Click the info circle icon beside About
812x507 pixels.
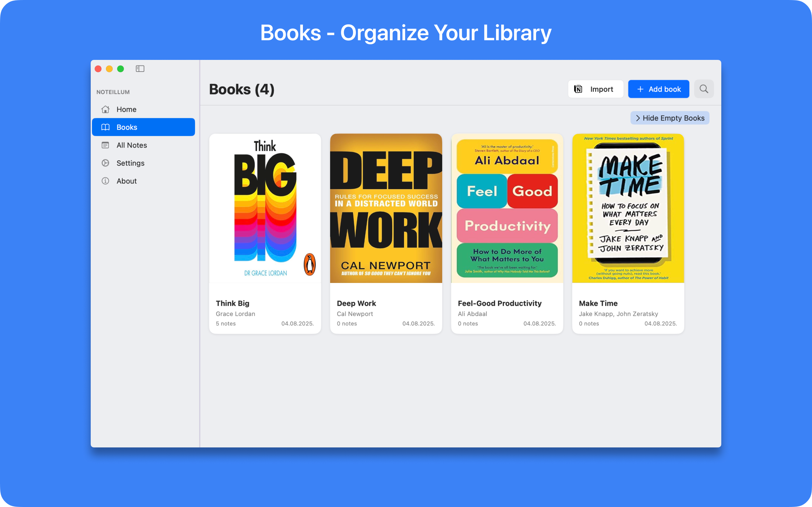[x=105, y=181]
